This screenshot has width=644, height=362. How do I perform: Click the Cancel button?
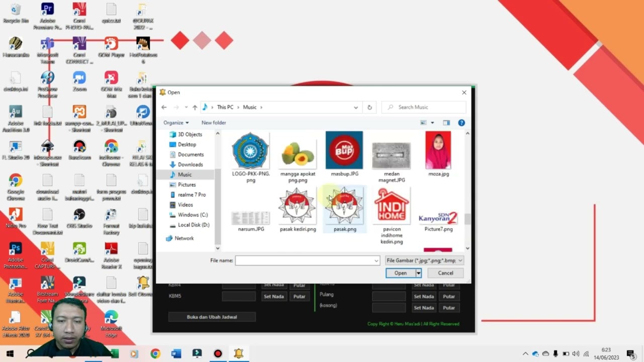point(445,273)
